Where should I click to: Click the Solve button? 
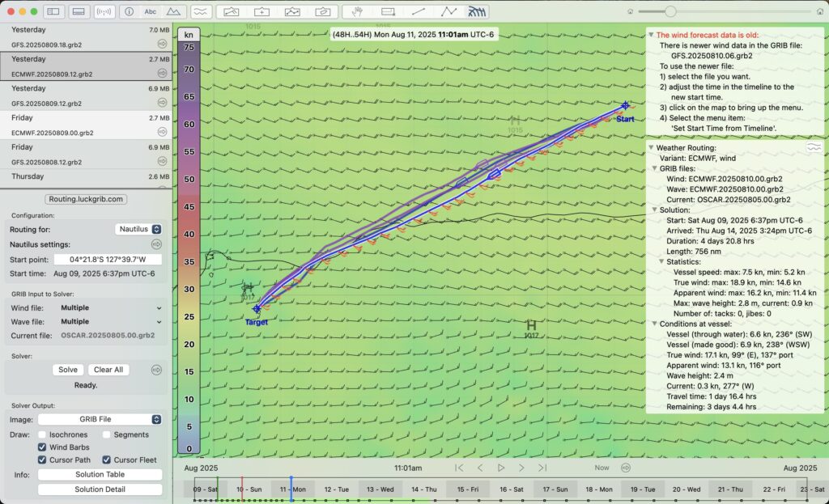68,370
